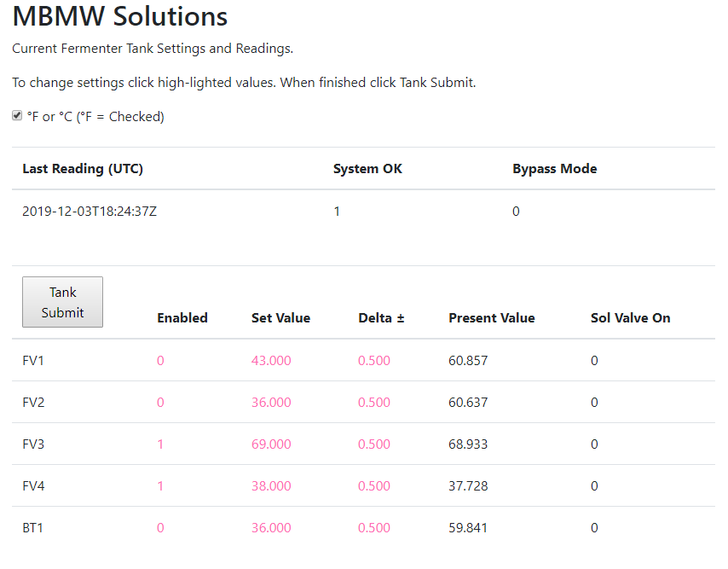
Task: Edit FV3 Set Value 69.000
Action: click(x=271, y=444)
